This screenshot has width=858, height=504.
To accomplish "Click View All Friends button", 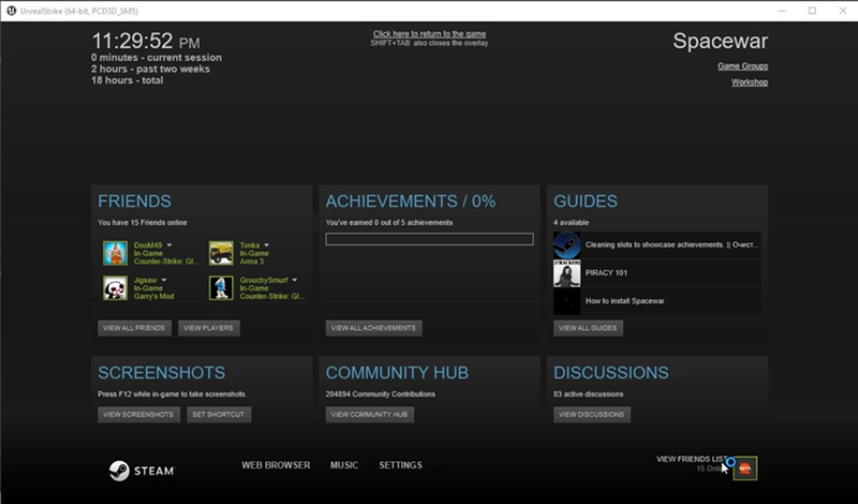I will click(x=135, y=328).
